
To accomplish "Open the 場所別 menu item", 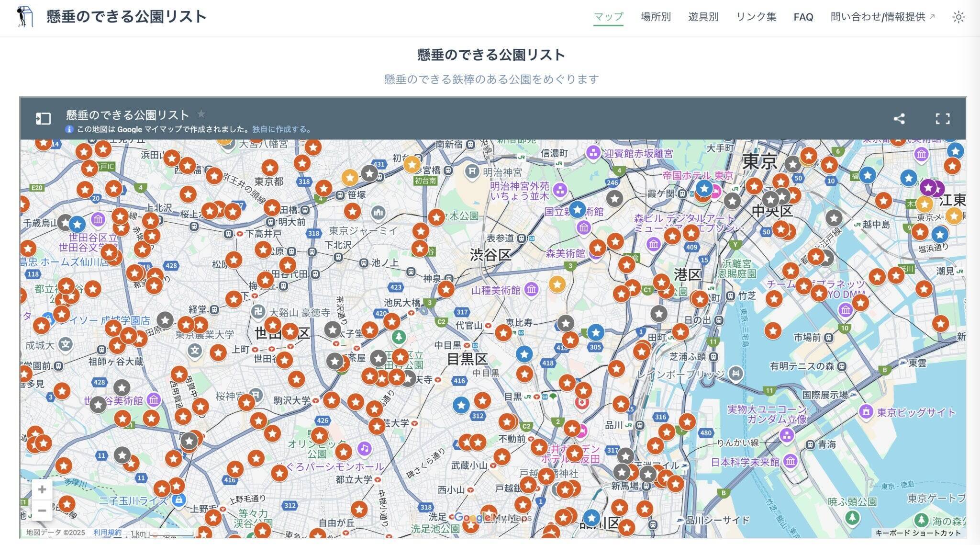I will 656,17.
